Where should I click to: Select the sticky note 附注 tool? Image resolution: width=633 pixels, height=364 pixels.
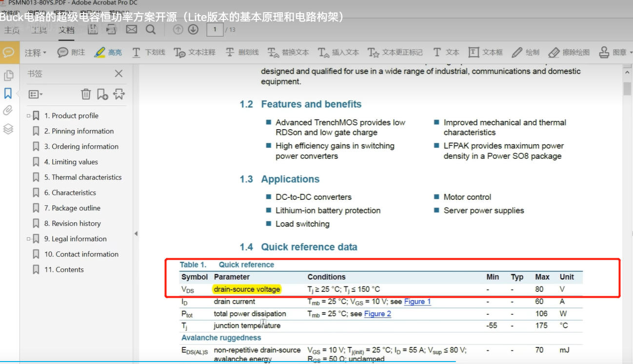(x=71, y=52)
